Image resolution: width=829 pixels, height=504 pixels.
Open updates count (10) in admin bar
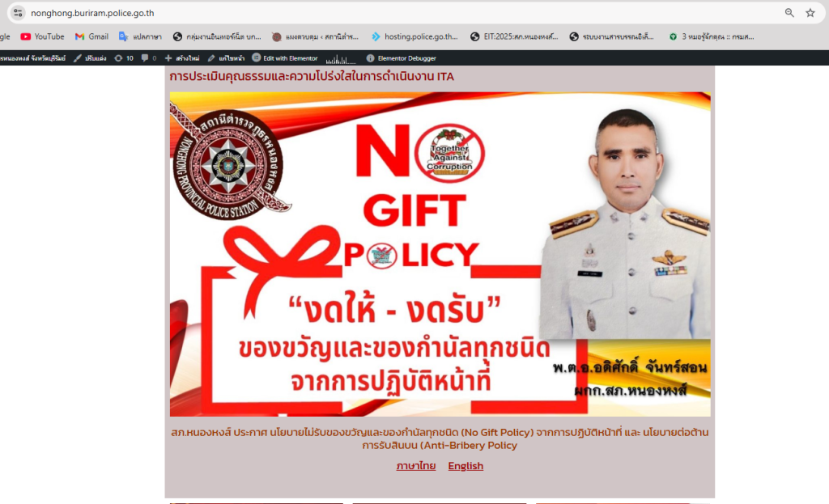tap(124, 58)
